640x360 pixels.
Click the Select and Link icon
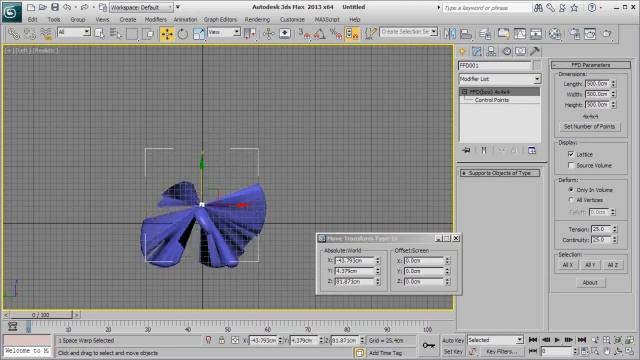(x=13, y=34)
